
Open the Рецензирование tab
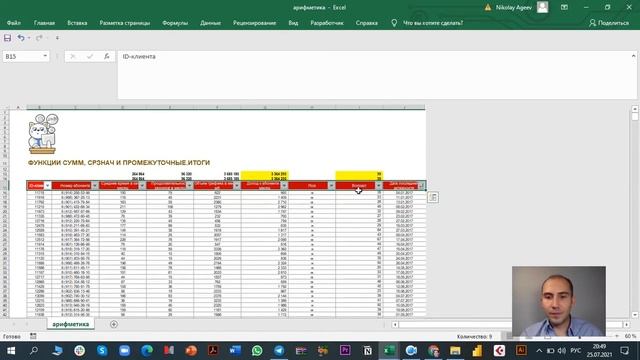pyautogui.click(x=254, y=23)
